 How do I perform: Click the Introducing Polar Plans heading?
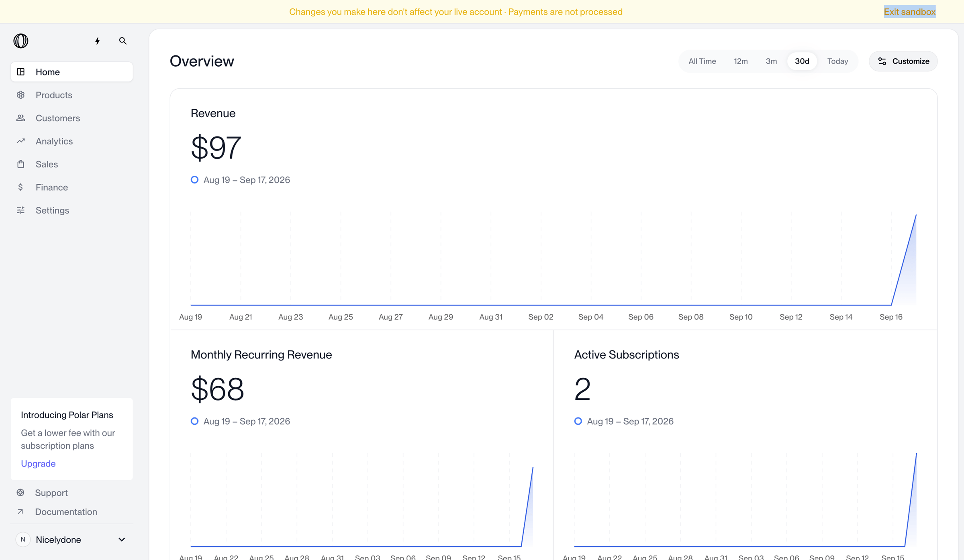pyautogui.click(x=67, y=415)
